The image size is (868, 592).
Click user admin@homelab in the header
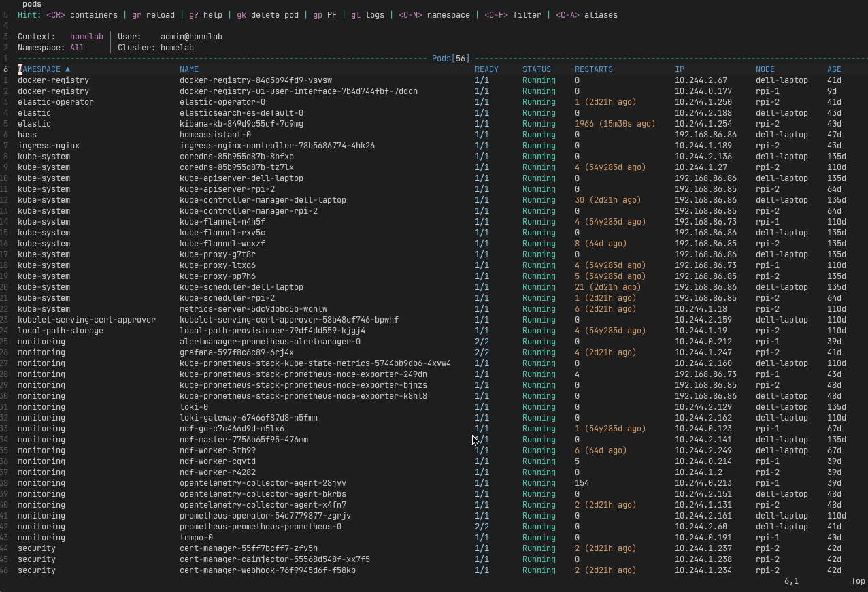[191, 37]
